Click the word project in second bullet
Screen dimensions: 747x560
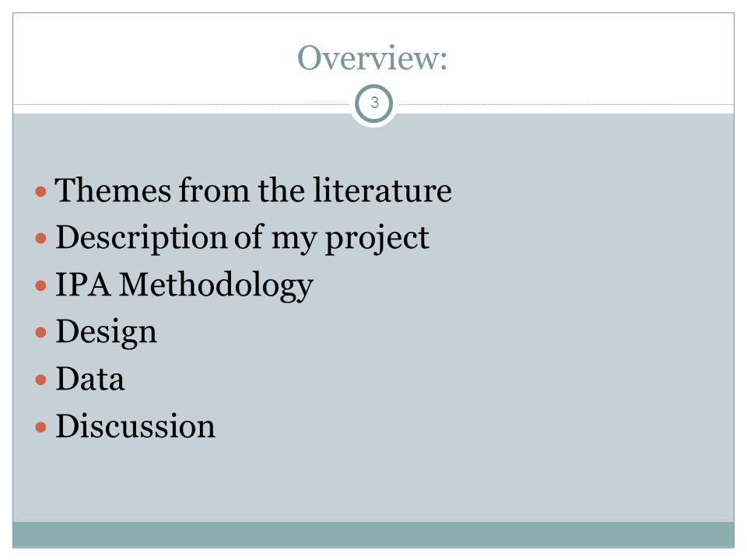coord(377,238)
